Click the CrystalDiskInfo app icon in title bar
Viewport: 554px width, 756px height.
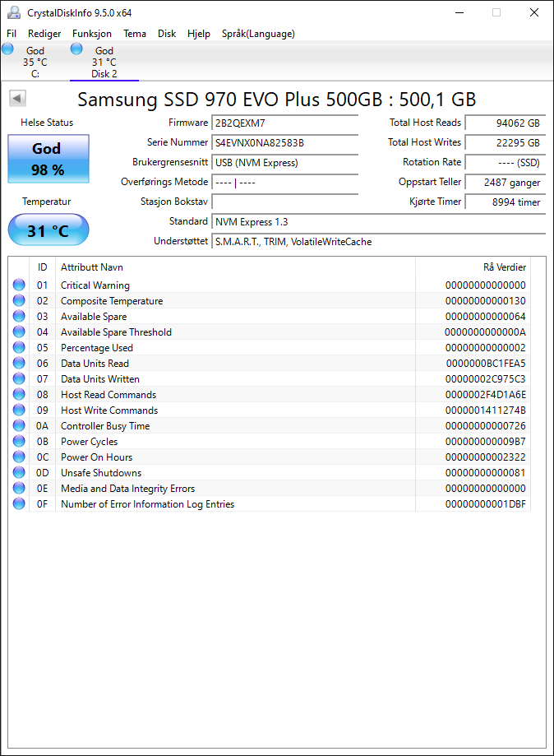pos(14,12)
